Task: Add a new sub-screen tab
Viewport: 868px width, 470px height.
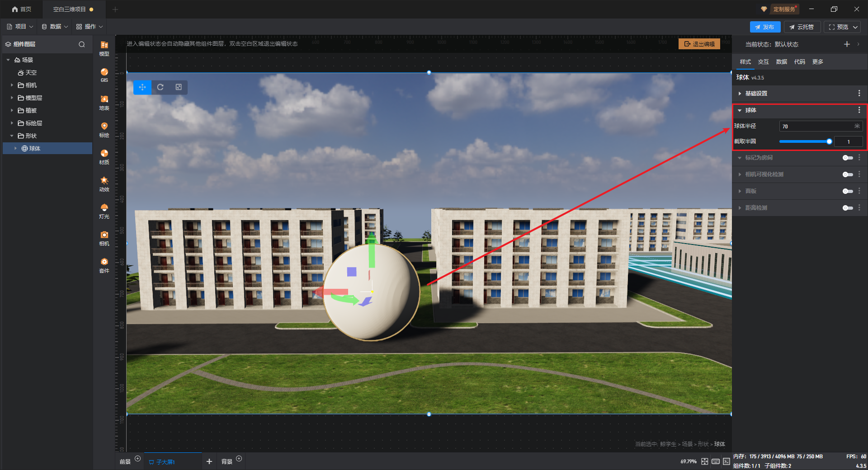Action: tap(209, 461)
